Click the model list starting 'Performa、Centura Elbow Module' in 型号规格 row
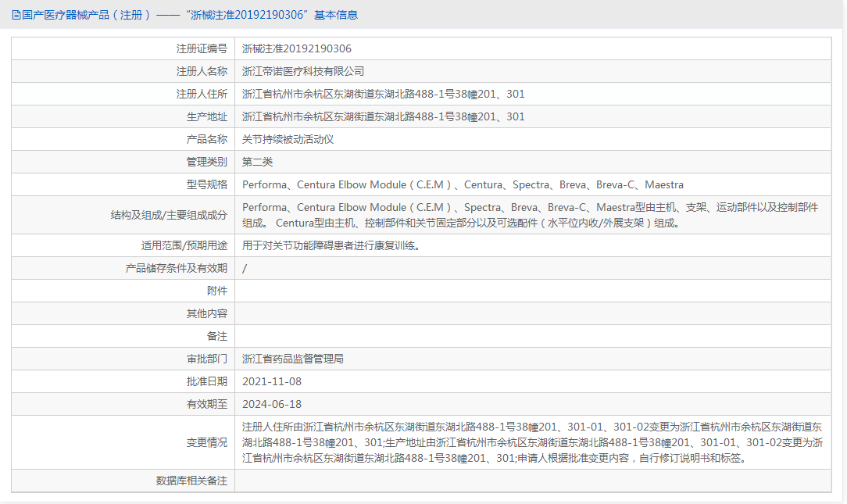Screen dimensions: 847x504 click(x=463, y=184)
